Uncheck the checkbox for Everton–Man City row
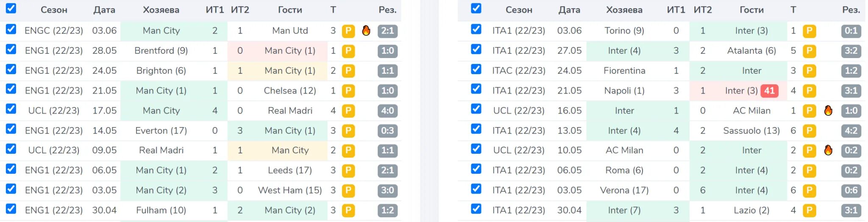 [11, 129]
